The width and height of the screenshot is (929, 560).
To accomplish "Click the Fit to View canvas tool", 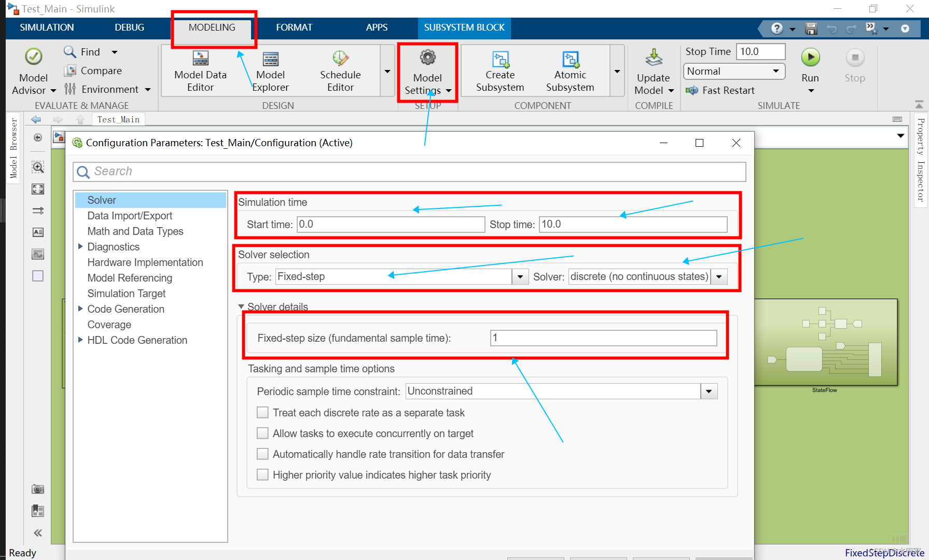I will [38, 189].
